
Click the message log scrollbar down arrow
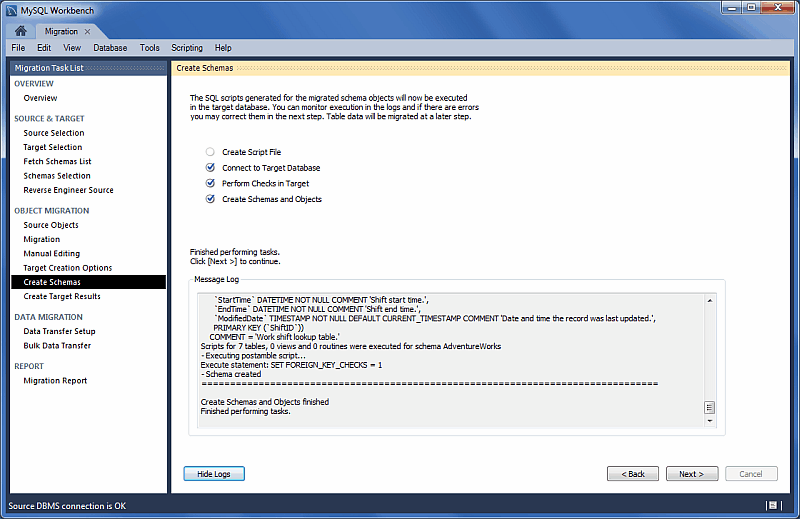[x=710, y=421]
